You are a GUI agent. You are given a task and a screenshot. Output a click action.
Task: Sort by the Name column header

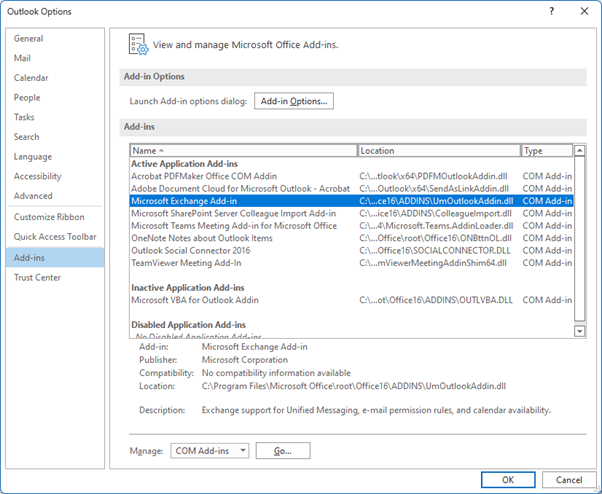pos(244,150)
